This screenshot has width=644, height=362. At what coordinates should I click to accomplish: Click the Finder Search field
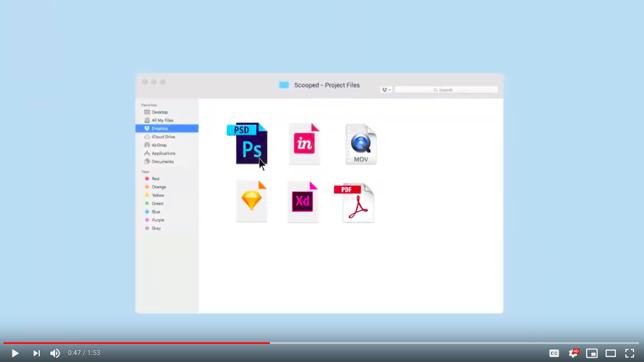pos(446,90)
